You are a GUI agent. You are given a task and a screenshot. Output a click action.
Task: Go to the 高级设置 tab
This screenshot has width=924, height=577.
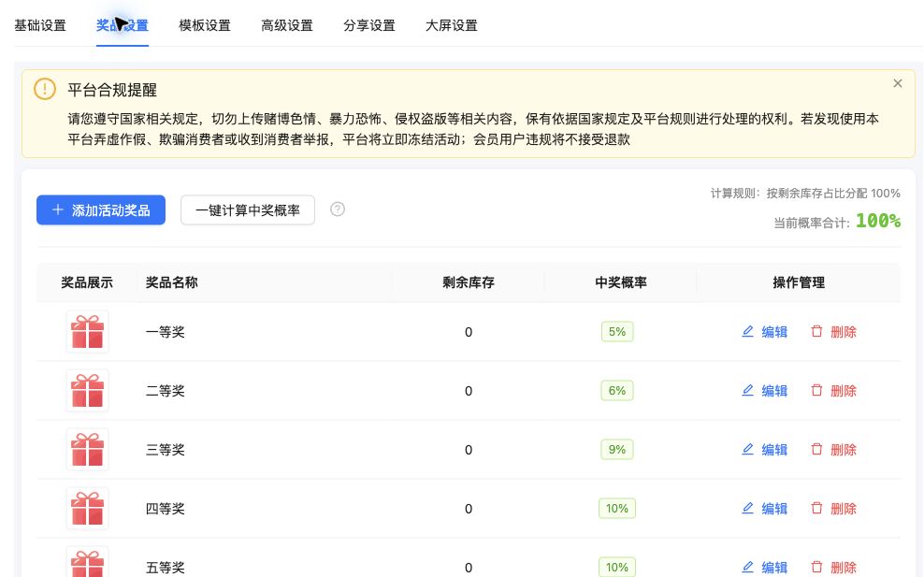287,25
